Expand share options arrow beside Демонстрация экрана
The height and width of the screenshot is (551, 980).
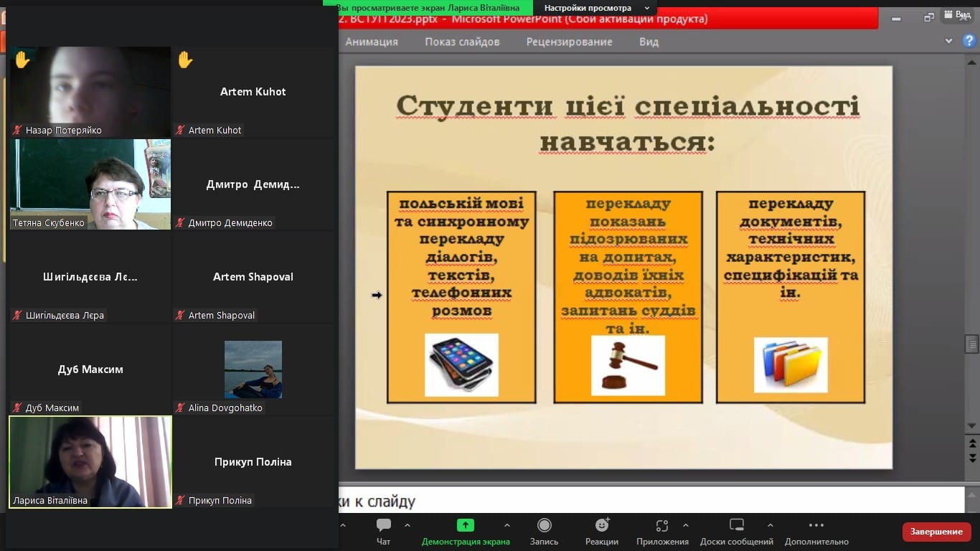coord(507,525)
